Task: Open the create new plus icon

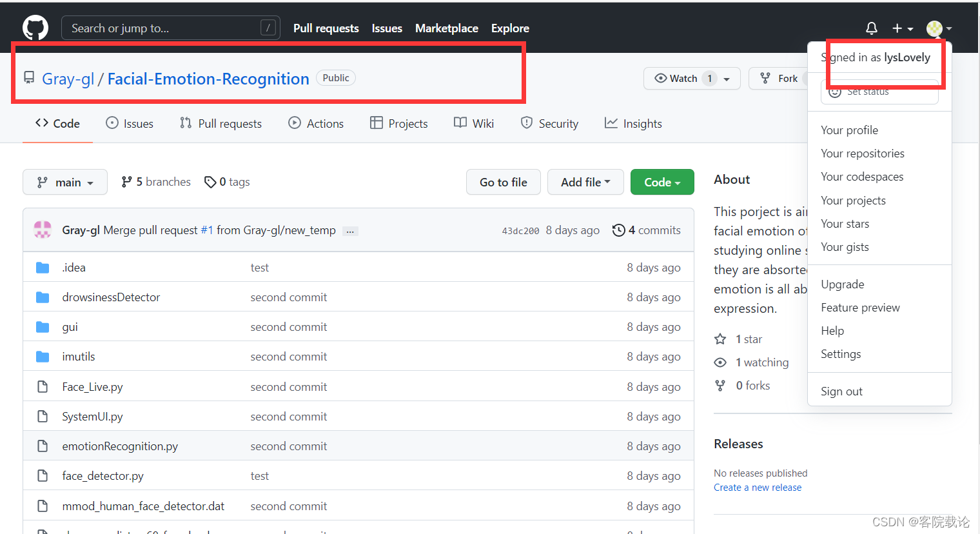Action: click(897, 28)
